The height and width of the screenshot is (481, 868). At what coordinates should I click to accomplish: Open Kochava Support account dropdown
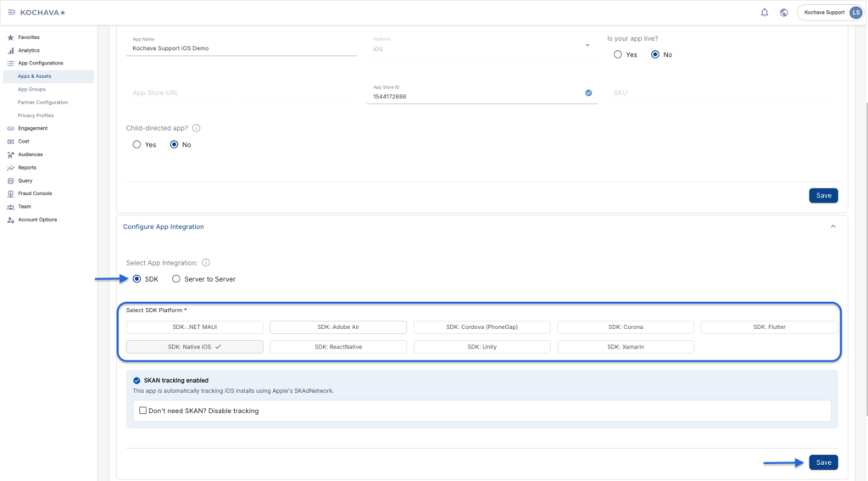[831, 12]
